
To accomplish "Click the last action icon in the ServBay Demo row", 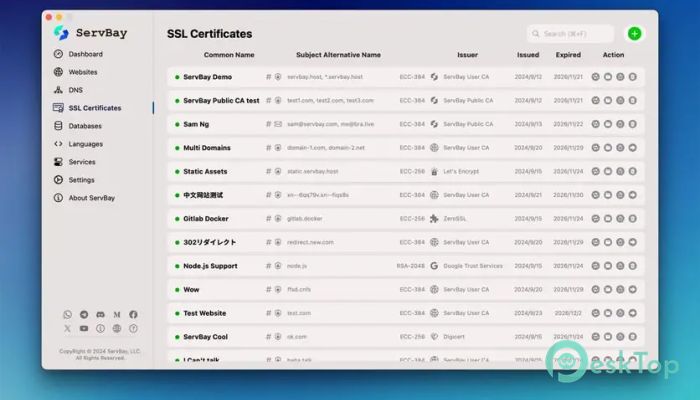I will point(633,77).
